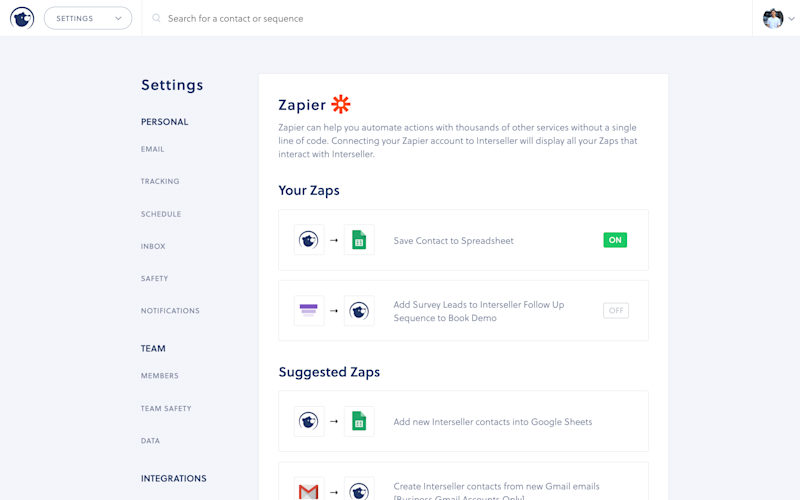800x500 pixels.
Task: Open the Settings dropdown in header
Action: (88, 18)
